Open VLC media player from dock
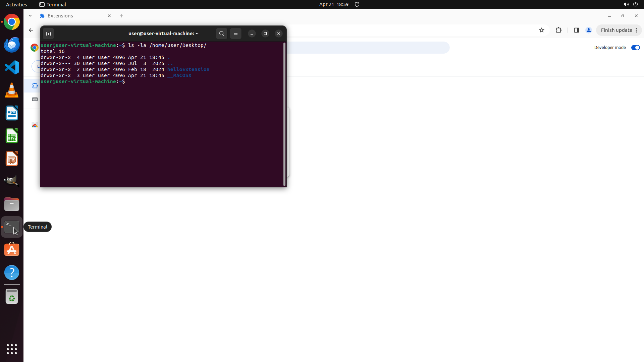The image size is (644, 362). click(x=12, y=90)
